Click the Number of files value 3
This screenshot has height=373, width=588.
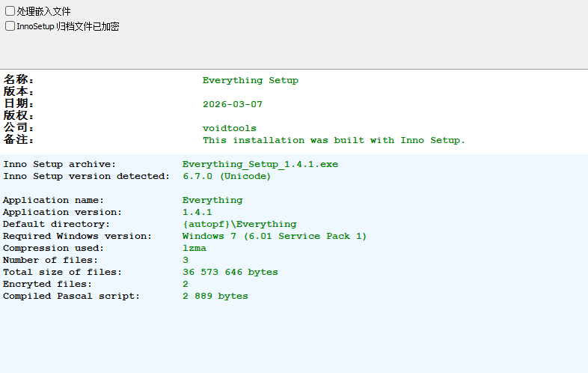pos(186,261)
